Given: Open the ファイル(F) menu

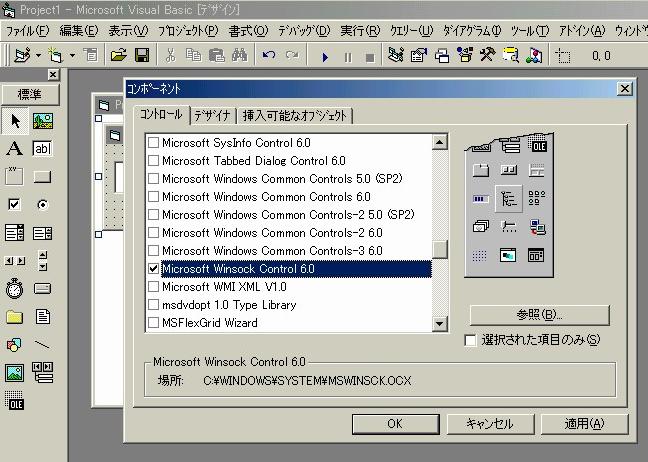Looking at the screenshot, I should (x=27, y=31).
